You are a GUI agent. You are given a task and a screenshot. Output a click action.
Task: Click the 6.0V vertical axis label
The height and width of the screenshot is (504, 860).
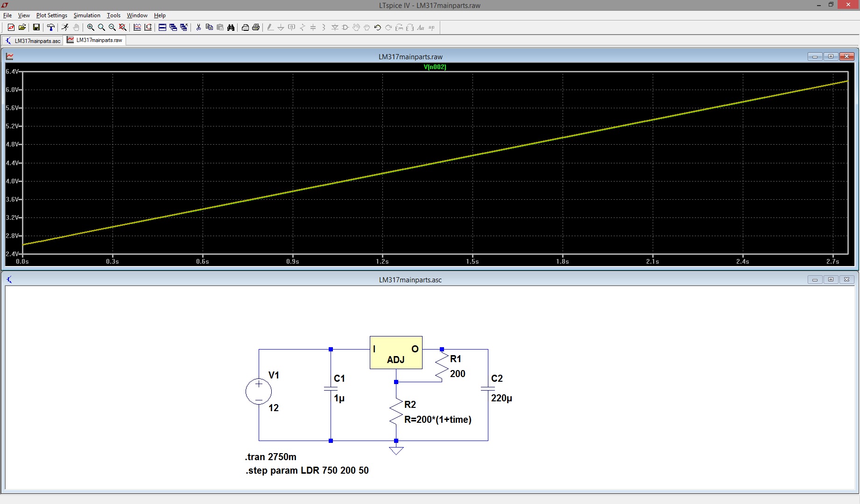12,90
